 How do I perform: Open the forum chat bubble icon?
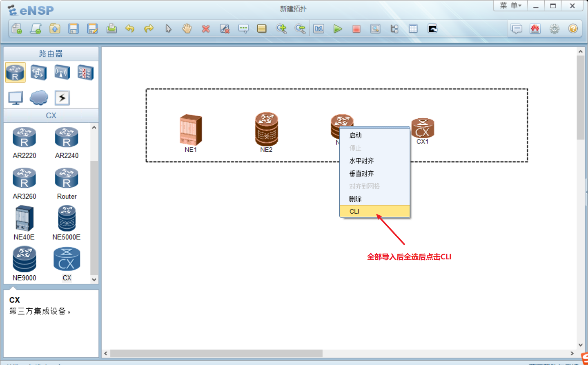[x=517, y=29]
